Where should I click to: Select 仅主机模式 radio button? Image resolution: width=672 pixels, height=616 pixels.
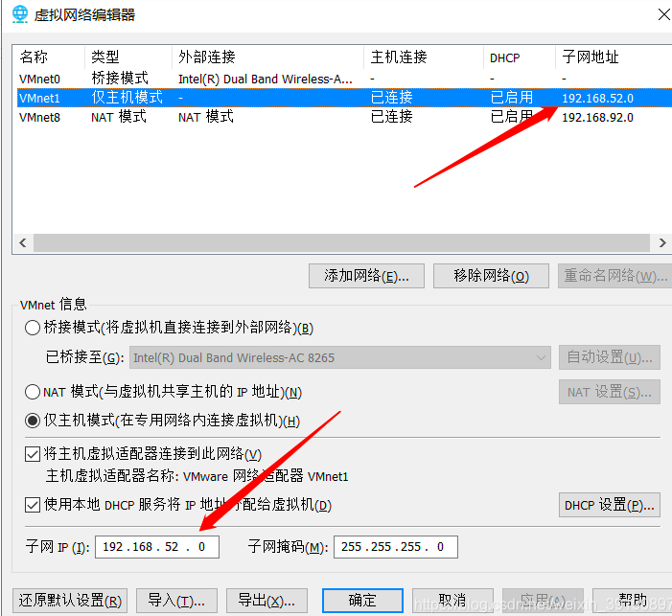click(x=33, y=421)
